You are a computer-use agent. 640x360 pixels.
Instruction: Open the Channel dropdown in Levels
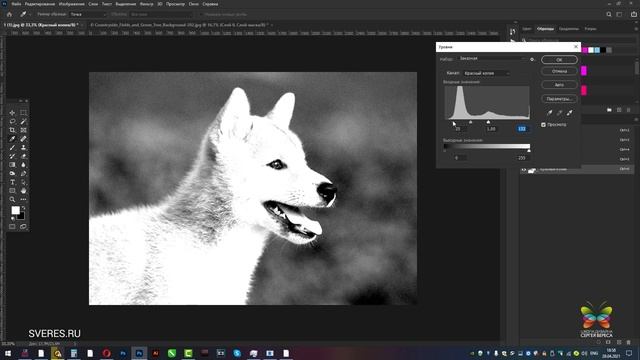(486, 73)
